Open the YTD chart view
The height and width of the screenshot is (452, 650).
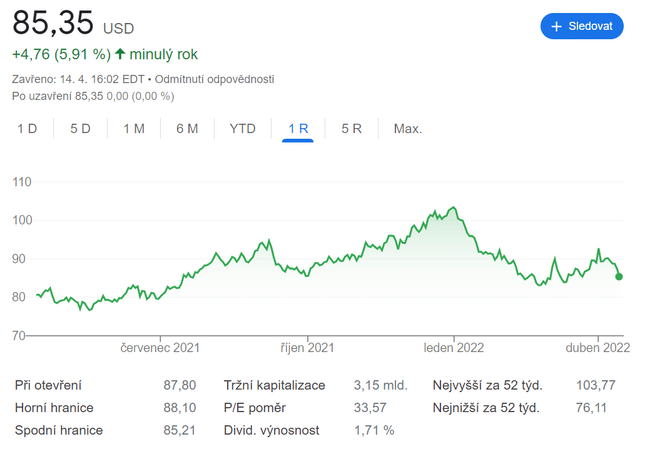tap(242, 129)
